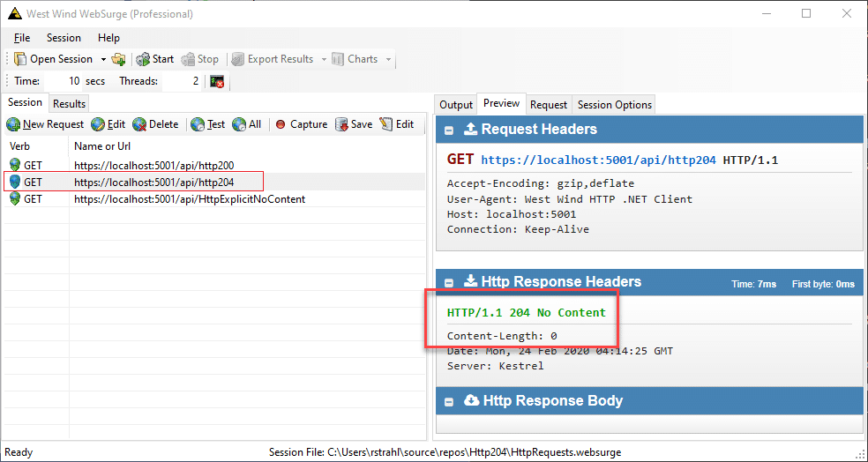The height and width of the screenshot is (462, 868).
Task: Select the HttpExplicitNoContent request row
Action: click(214, 198)
